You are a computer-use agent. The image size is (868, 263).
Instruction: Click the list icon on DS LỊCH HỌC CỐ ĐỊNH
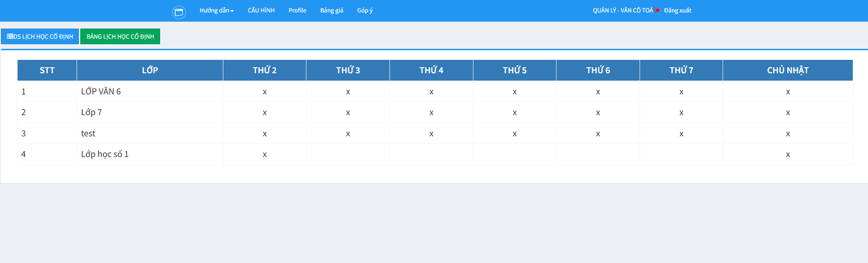point(10,36)
